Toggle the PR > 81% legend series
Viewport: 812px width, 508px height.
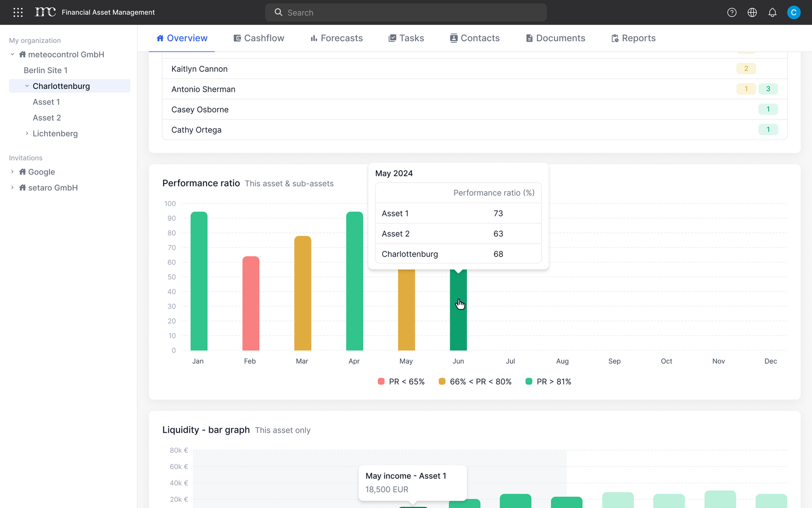548,381
